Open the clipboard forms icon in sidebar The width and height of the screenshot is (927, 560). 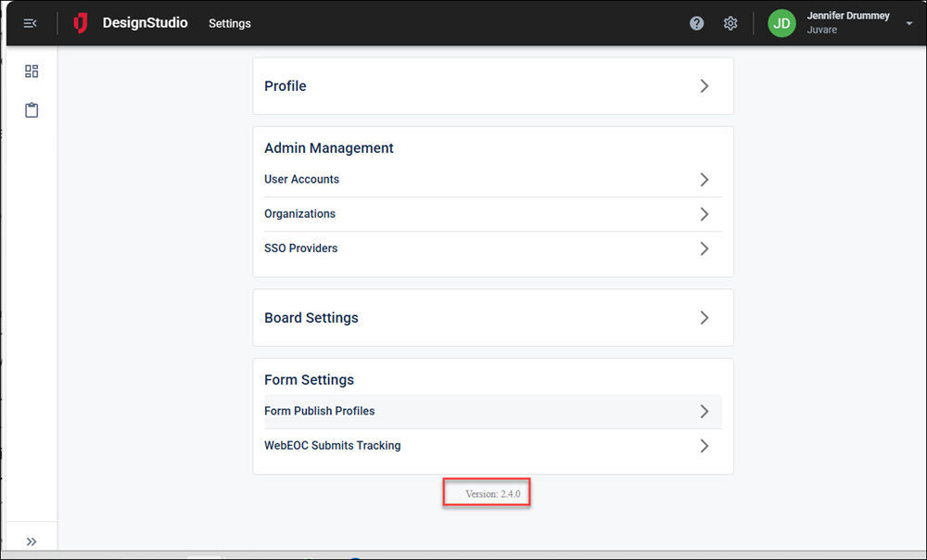click(32, 110)
